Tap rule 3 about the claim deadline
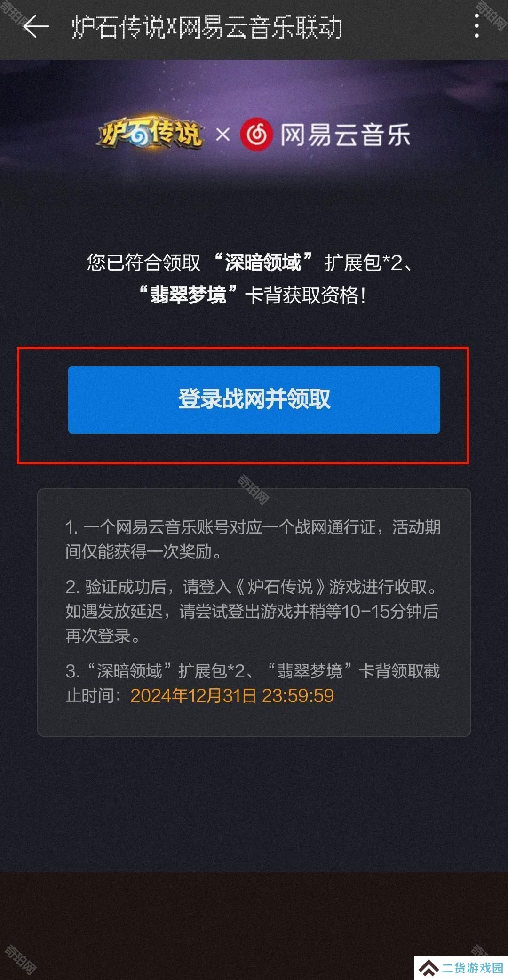The width and height of the screenshot is (508, 980). pos(253,683)
